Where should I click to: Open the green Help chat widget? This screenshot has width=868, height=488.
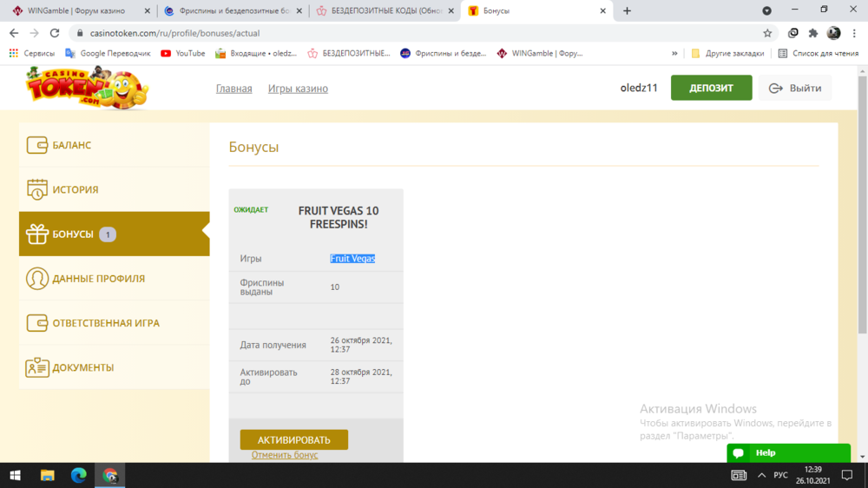coord(788,453)
